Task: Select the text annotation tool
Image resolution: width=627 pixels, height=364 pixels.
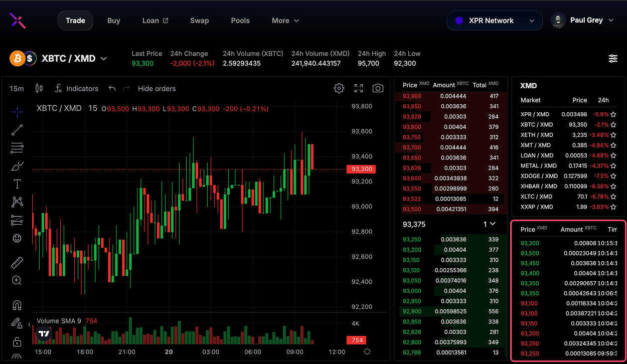Action: 17,184
